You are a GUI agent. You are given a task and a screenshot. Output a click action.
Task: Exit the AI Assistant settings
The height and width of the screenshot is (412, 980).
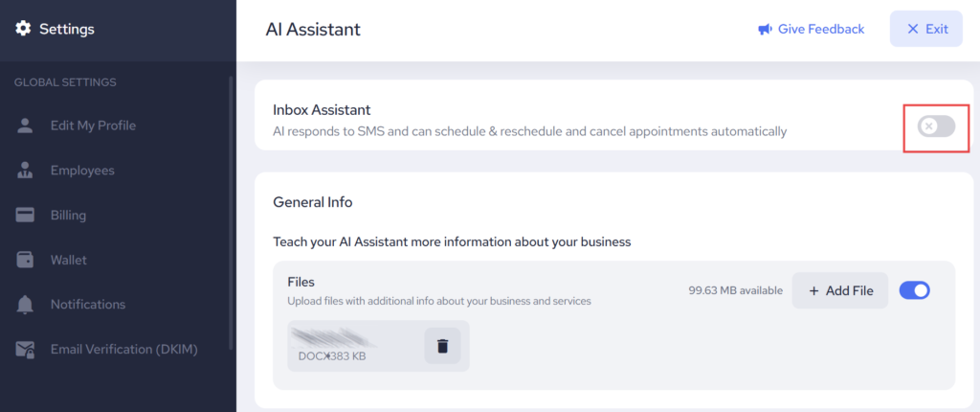click(x=926, y=29)
